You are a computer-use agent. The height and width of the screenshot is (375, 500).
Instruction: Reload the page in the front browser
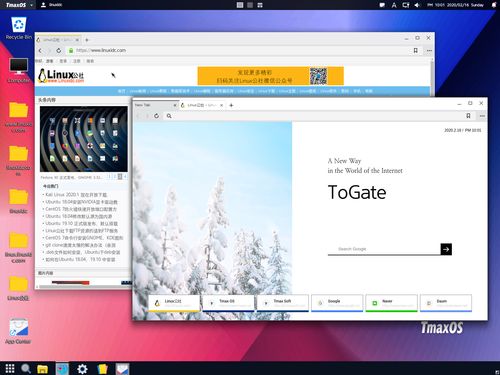(156, 116)
